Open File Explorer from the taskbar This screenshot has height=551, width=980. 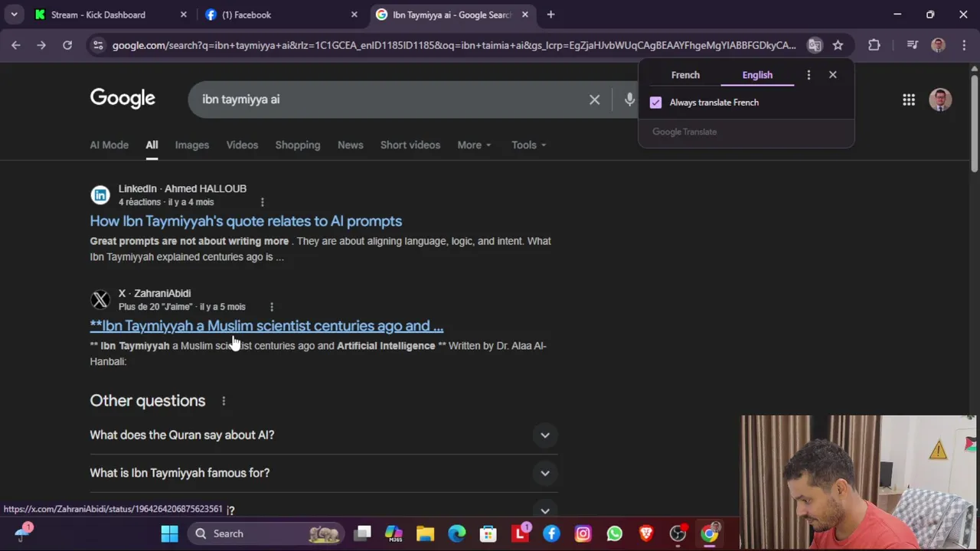(x=425, y=533)
